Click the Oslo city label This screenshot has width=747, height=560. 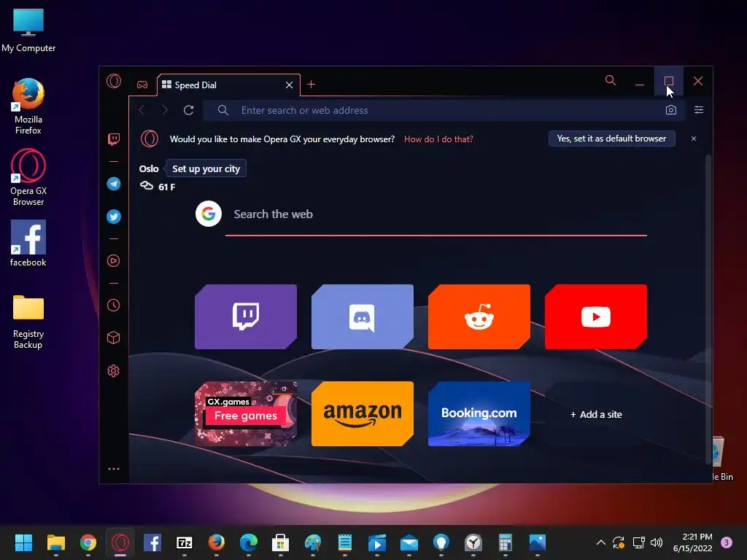(149, 168)
